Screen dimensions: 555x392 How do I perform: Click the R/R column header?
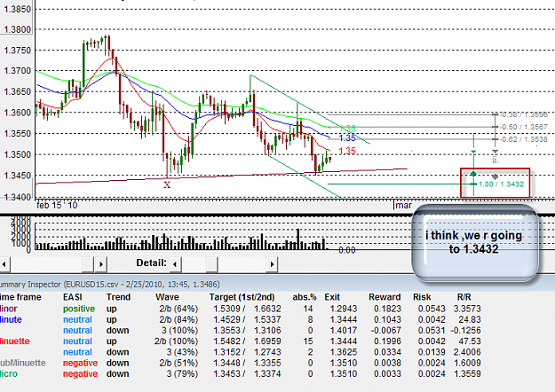pos(464,297)
